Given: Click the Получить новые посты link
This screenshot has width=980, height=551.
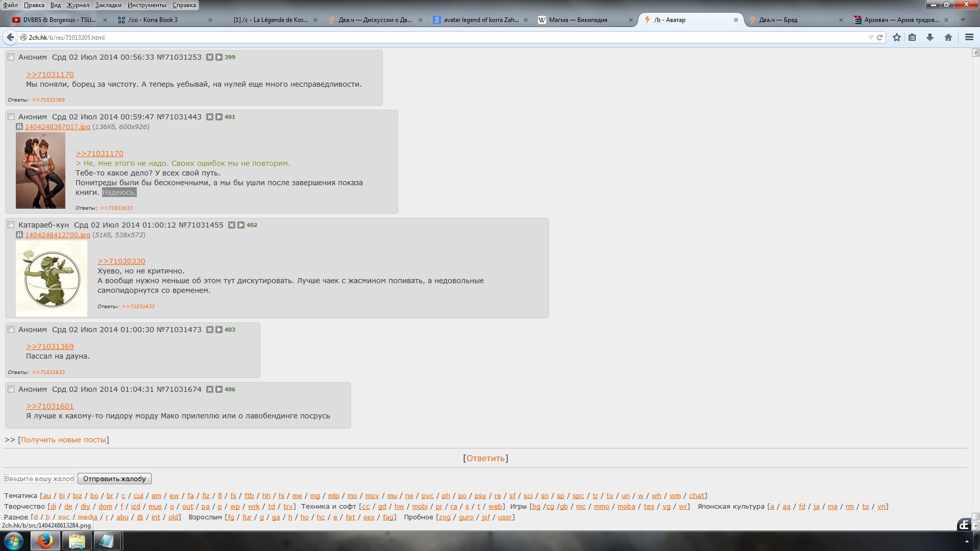Looking at the screenshot, I should (x=63, y=440).
